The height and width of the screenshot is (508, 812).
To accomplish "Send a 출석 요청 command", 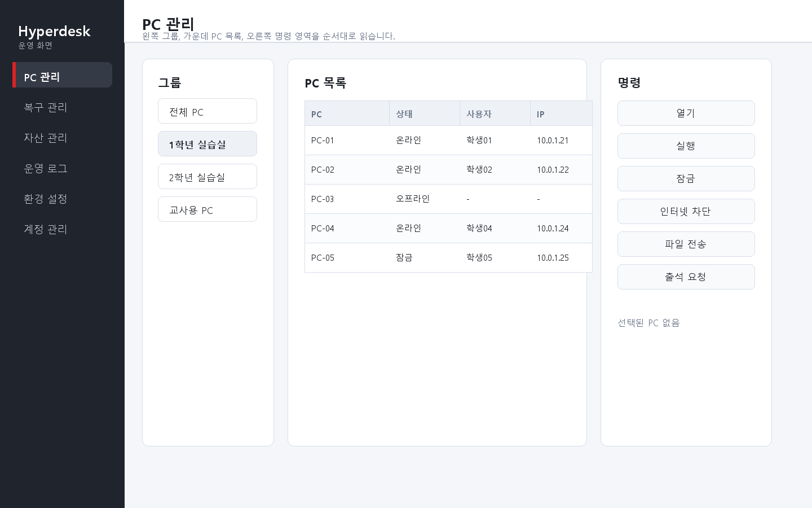I will pyautogui.click(x=686, y=277).
